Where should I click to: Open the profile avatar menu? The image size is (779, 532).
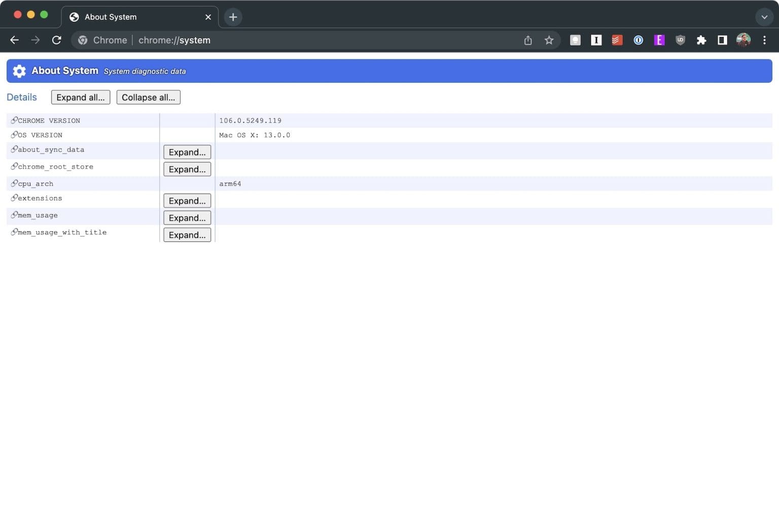[x=743, y=40]
